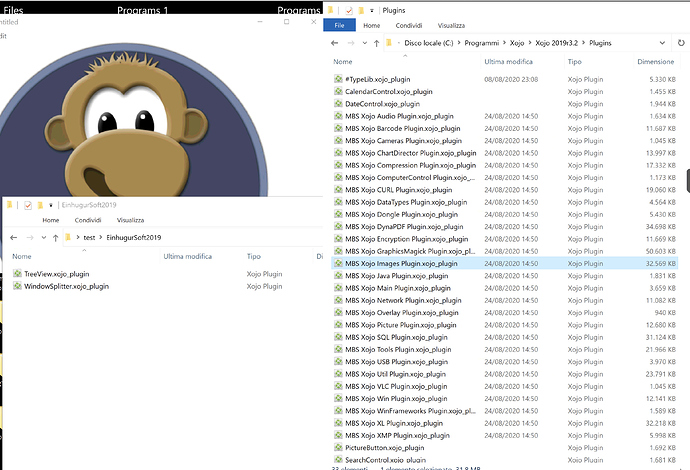Click the MBS Xojo DataTypes Plugin file icon
This screenshot has width=690, height=470.
click(338, 202)
